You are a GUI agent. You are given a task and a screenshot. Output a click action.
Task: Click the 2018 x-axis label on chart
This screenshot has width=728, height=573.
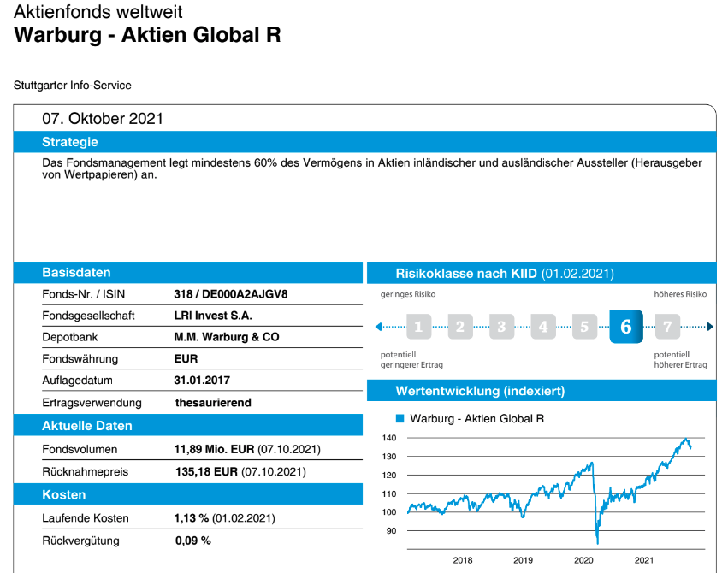[463, 560]
